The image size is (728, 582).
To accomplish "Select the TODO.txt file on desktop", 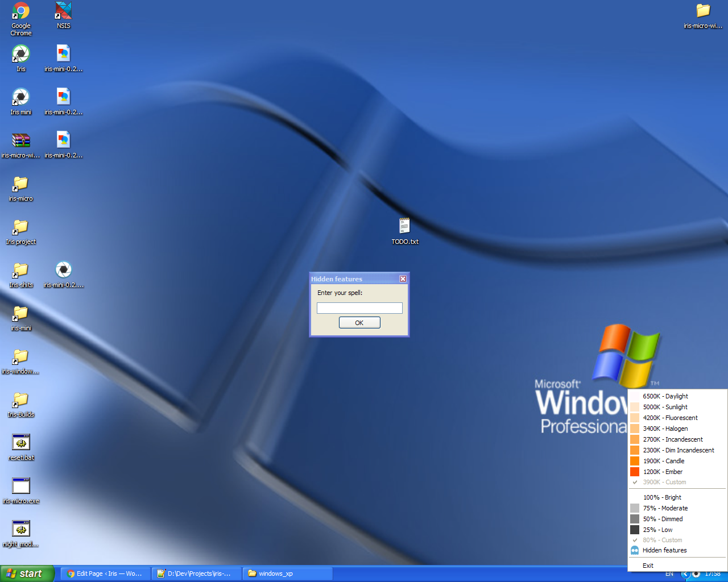I will (x=405, y=231).
